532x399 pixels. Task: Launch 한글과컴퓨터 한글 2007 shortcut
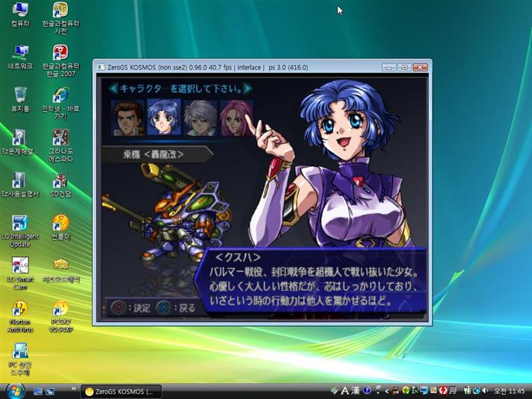[x=61, y=61]
